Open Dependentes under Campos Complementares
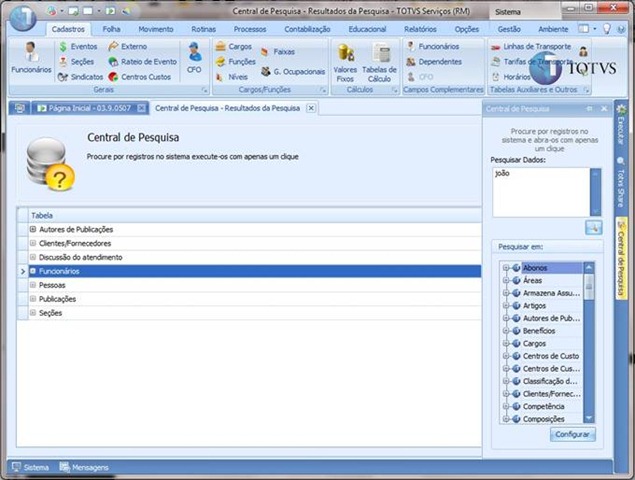The width and height of the screenshot is (635, 480). [434, 62]
